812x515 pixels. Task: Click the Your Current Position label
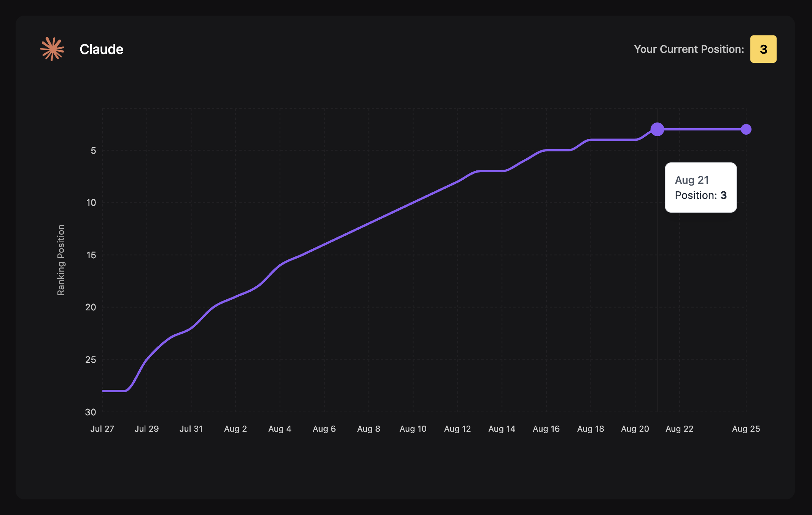[689, 49]
